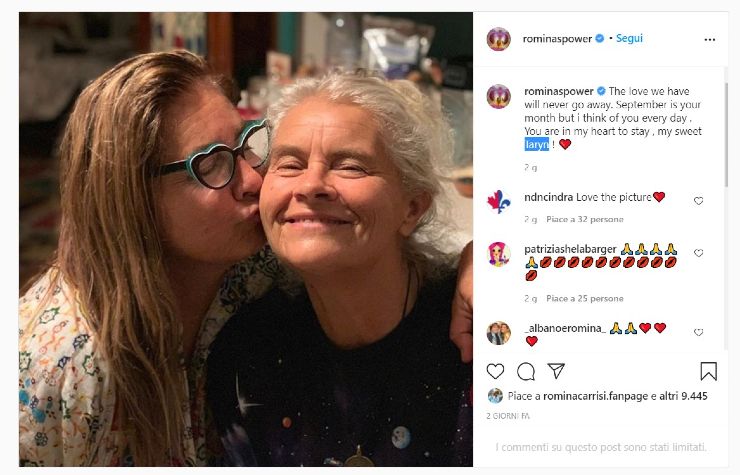This screenshot has height=475, width=740.
Task: Click the post photo
Action: point(246,240)
